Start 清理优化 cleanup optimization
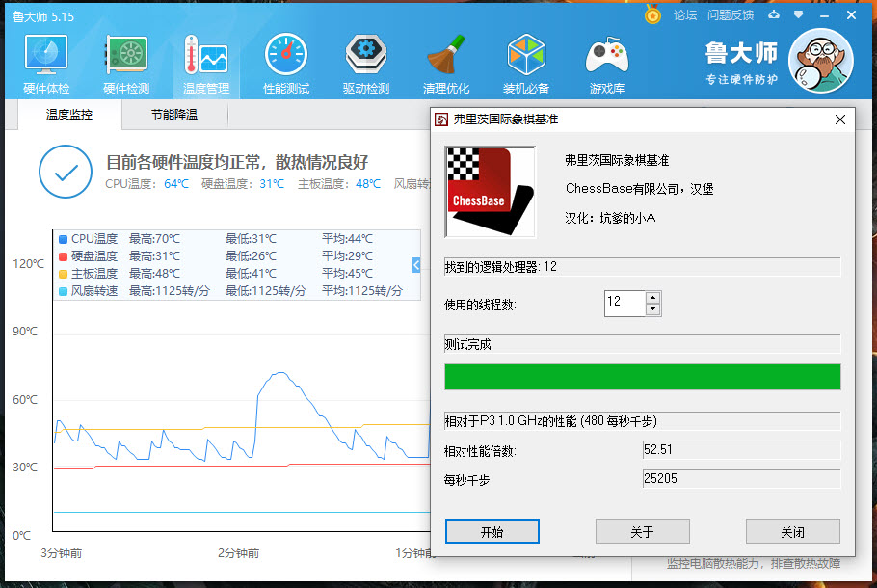The width and height of the screenshot is (877, 588). click(445, 60)
